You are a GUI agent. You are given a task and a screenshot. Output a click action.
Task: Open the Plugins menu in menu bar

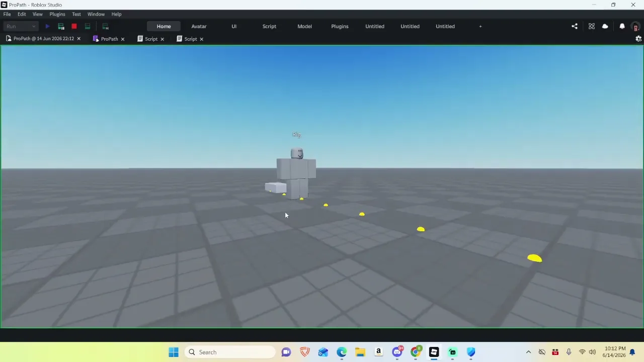tap(57, 14)
